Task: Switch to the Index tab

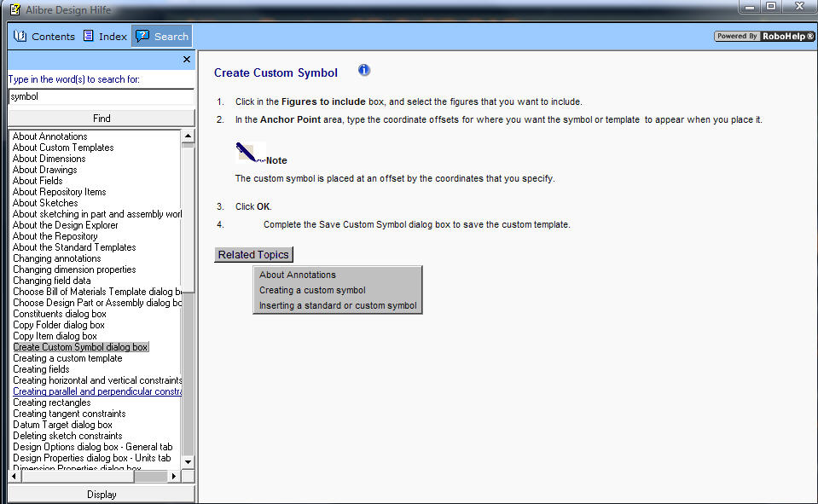Action: pos(105,36)
